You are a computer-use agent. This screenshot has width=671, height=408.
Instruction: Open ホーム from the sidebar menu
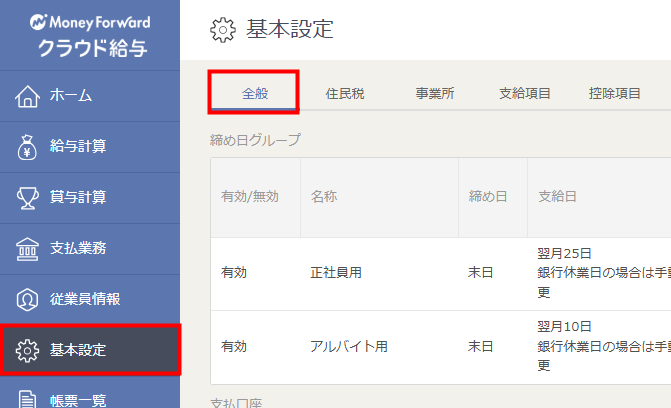click(x=71, y=96)
